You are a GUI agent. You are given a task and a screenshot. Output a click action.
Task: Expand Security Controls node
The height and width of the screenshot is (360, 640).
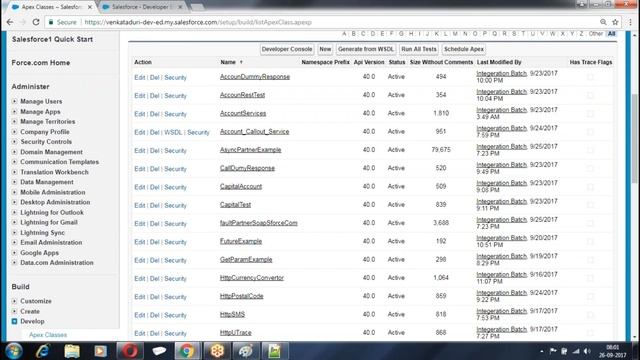[x=14, y=142]
